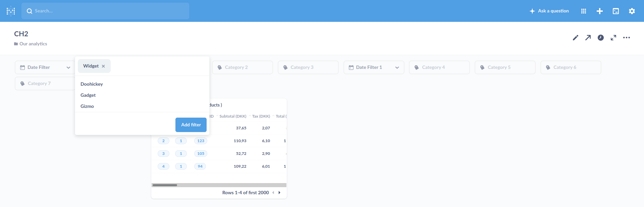The height and width of the screenshot is (207, 644).
Task: Open the Category 5 filter
Action: (505, 68)
